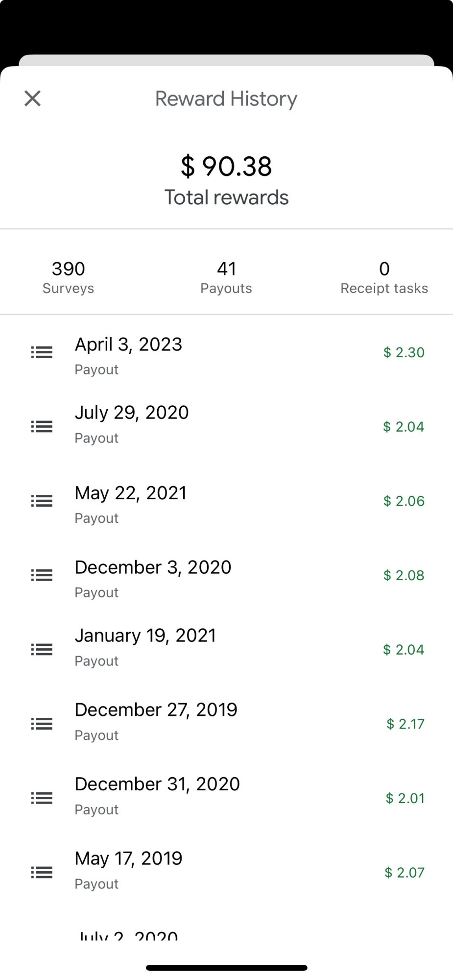Select the 41 Payouts stat

coord(226,277)
